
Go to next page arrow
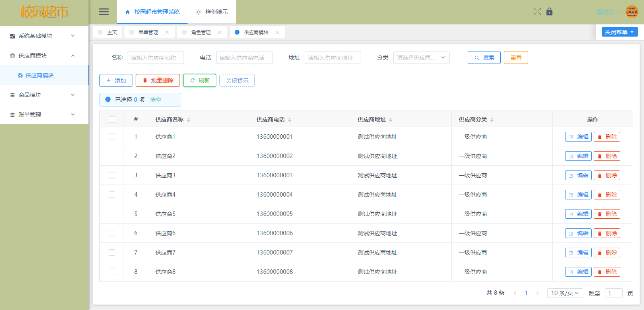[x=537, y=293]
